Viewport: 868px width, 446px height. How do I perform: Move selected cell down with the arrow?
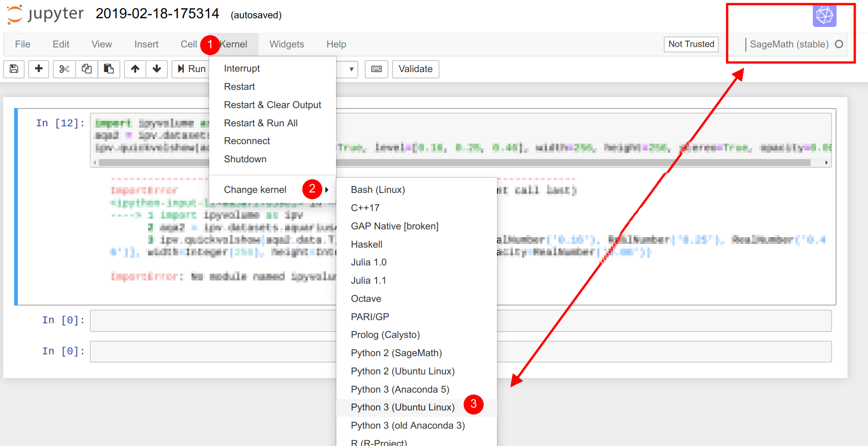coord(157,69)
